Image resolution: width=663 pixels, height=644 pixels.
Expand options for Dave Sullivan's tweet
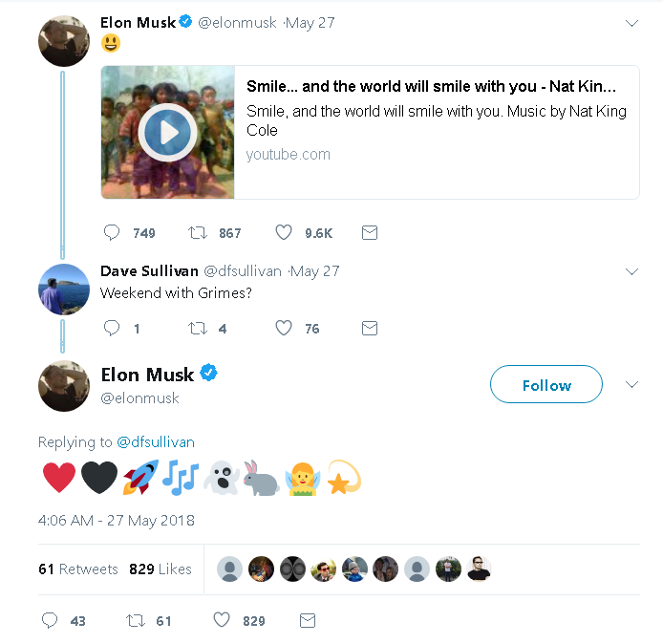coord(631,271)
